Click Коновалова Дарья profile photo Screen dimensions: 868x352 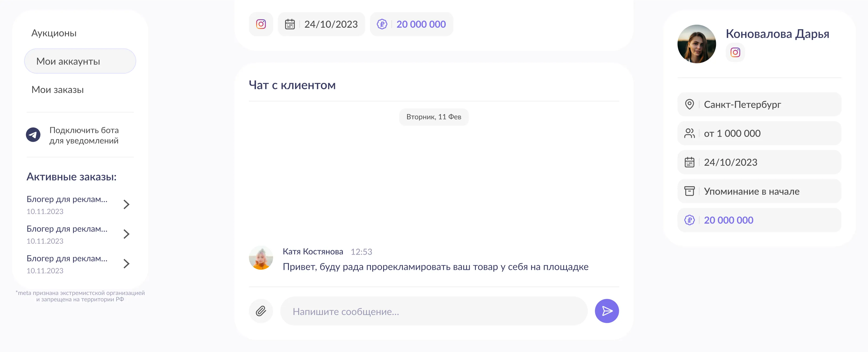[696, 44]
